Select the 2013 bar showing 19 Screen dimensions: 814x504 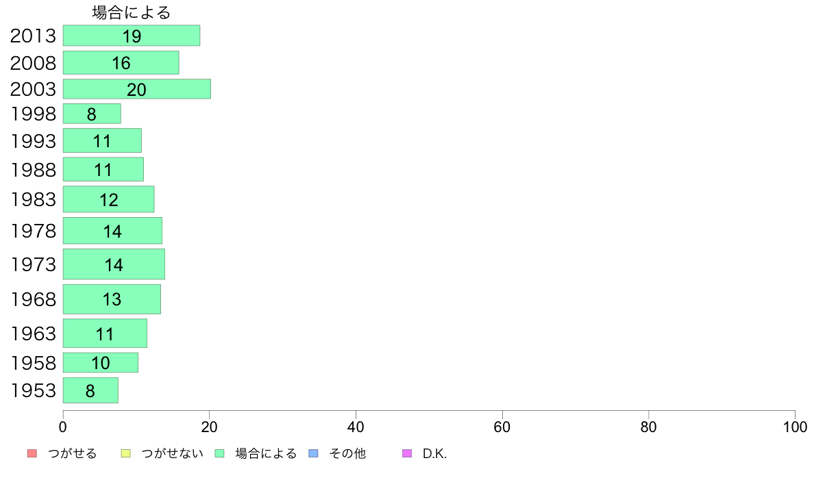132,36
